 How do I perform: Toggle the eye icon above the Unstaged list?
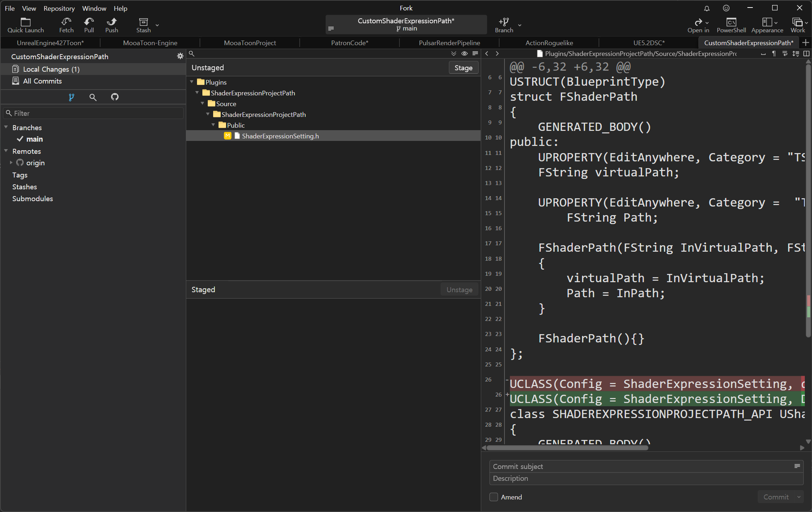(464, 53)
